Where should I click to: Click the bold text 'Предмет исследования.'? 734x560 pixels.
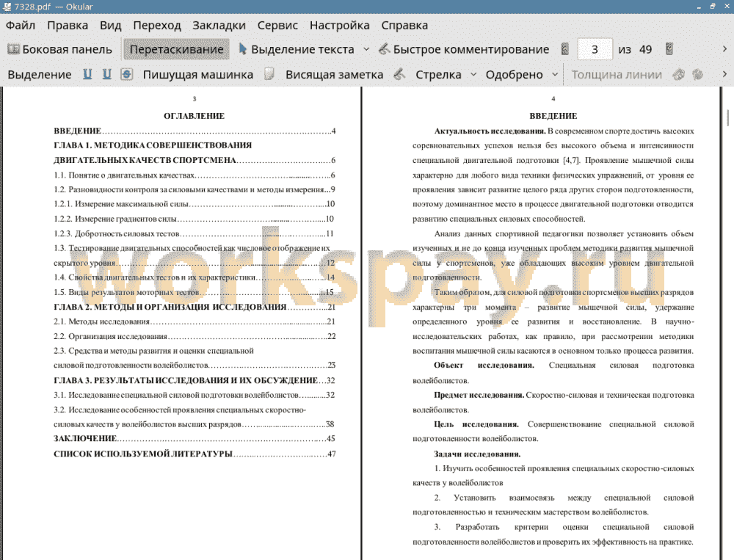click(479, 395)
